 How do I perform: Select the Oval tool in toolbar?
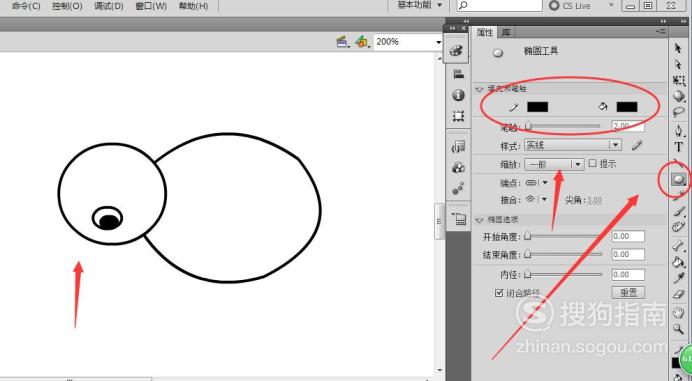tap(678, 179)
